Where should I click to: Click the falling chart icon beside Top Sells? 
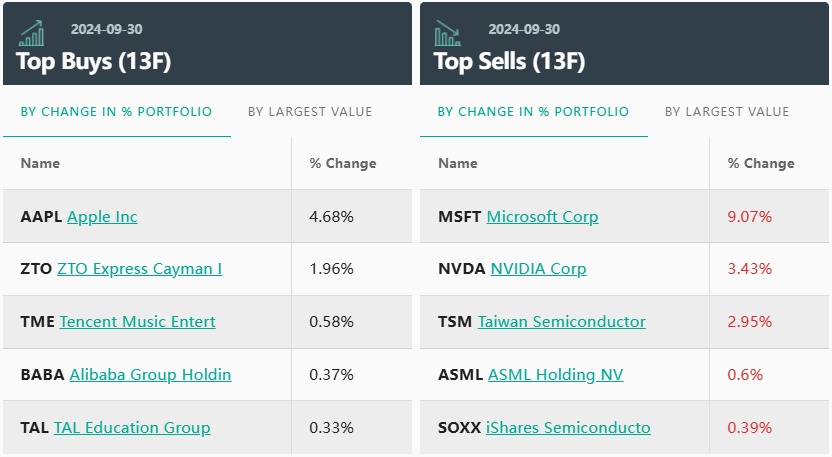447,34
